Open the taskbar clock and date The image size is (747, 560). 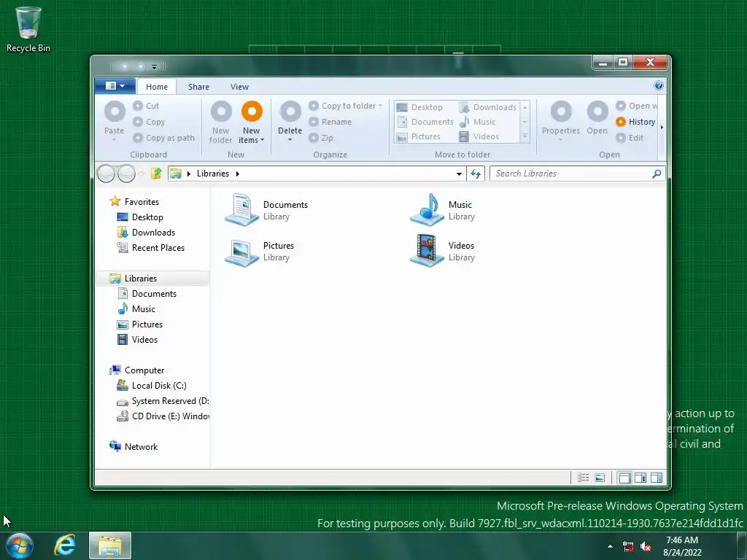click(682, 546)
